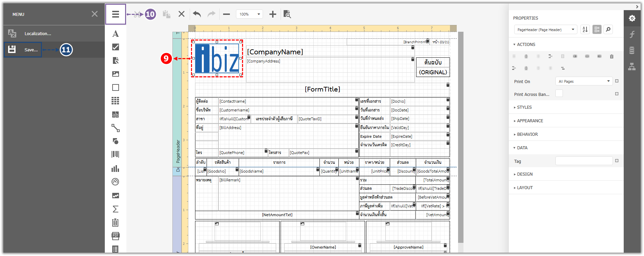The width and height of the screenshot is (644, 256).
Task: Select the Label (A) control tool
Action: point(115,34)
